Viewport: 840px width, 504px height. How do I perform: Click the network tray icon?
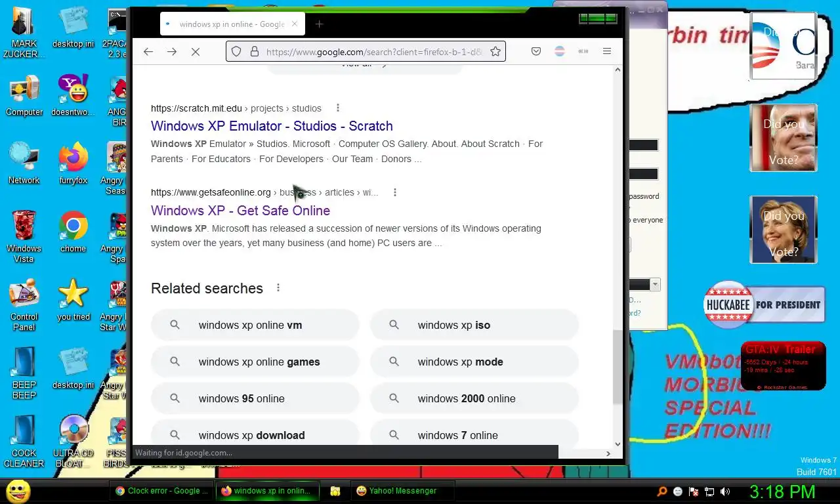[x=709, y=491]
